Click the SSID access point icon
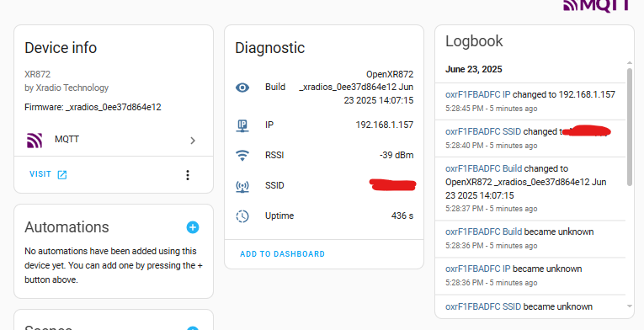 coord(242,186)
